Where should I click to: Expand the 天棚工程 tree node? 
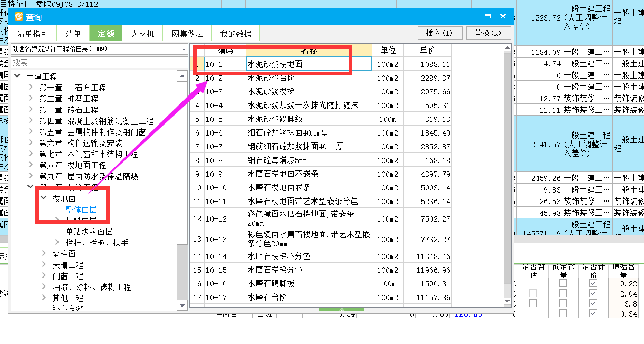coord(44,265)
